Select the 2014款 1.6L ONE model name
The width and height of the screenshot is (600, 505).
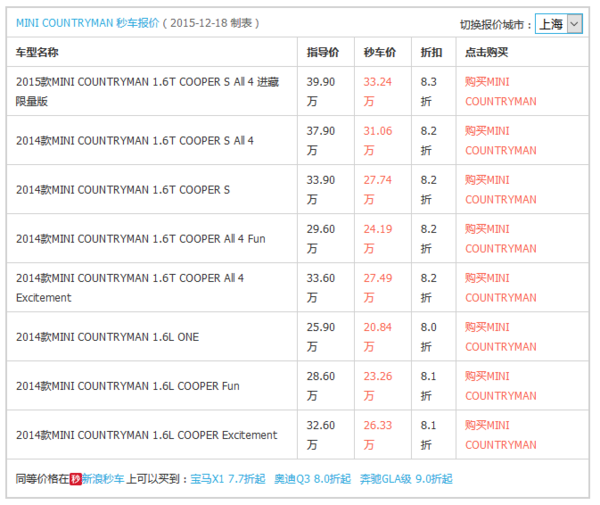coord(107,337)
